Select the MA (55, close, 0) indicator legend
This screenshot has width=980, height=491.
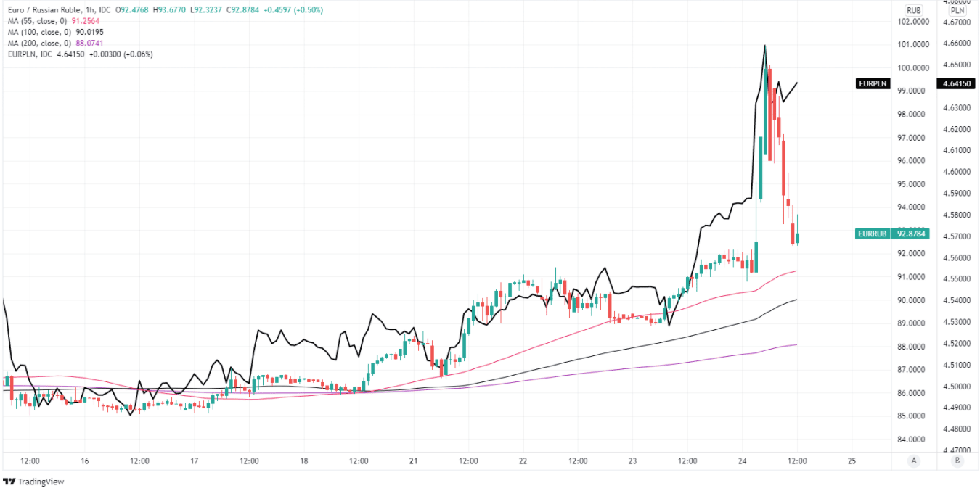pos(38,21)
